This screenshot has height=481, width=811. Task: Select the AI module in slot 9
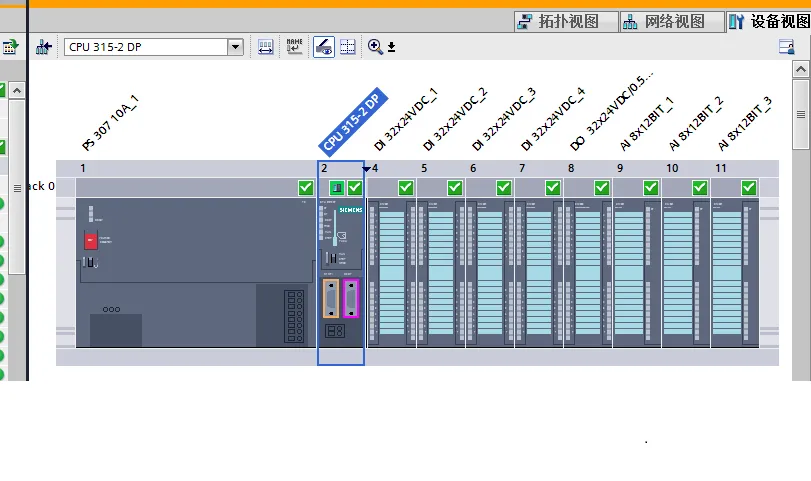pyautogui.click(x=637, y=273)
